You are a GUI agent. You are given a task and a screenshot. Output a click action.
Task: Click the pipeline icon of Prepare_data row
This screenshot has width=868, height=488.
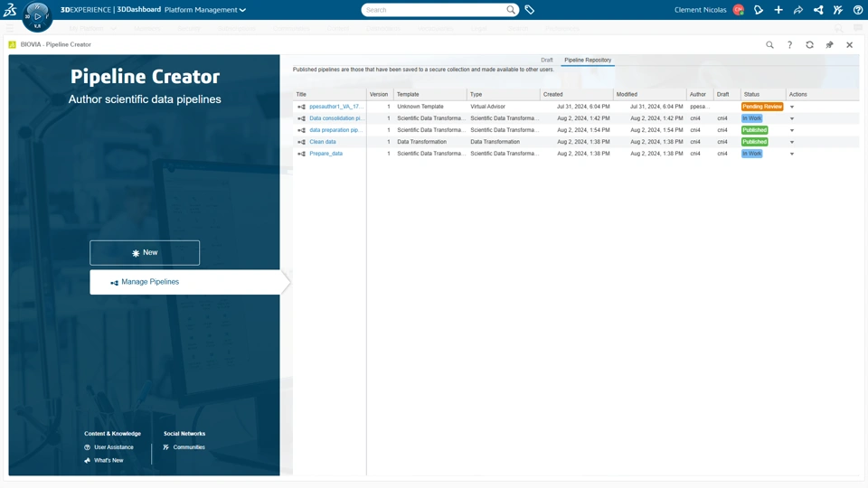302,154
